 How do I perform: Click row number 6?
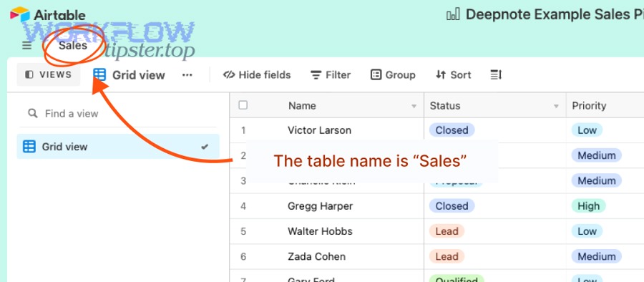[x=243, y=256]
